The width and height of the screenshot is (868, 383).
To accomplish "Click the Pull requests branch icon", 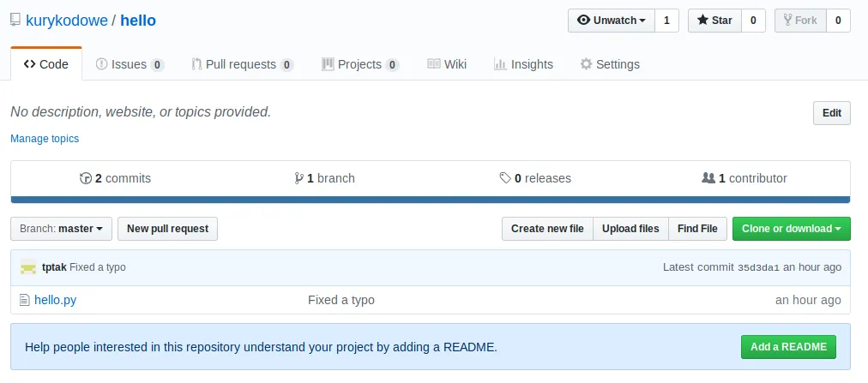I will coord(196,64).
